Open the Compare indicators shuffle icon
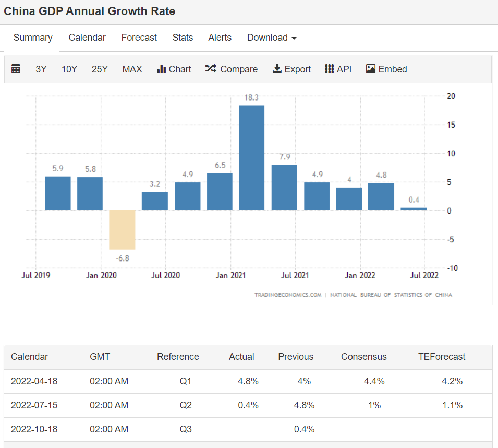Screen dimensions: 498x448 point(210,69)
